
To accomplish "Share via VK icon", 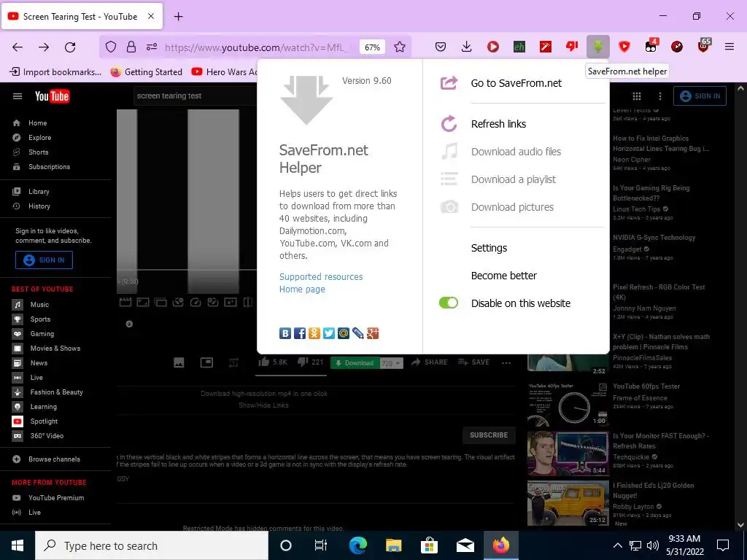I will pos(285,333).
